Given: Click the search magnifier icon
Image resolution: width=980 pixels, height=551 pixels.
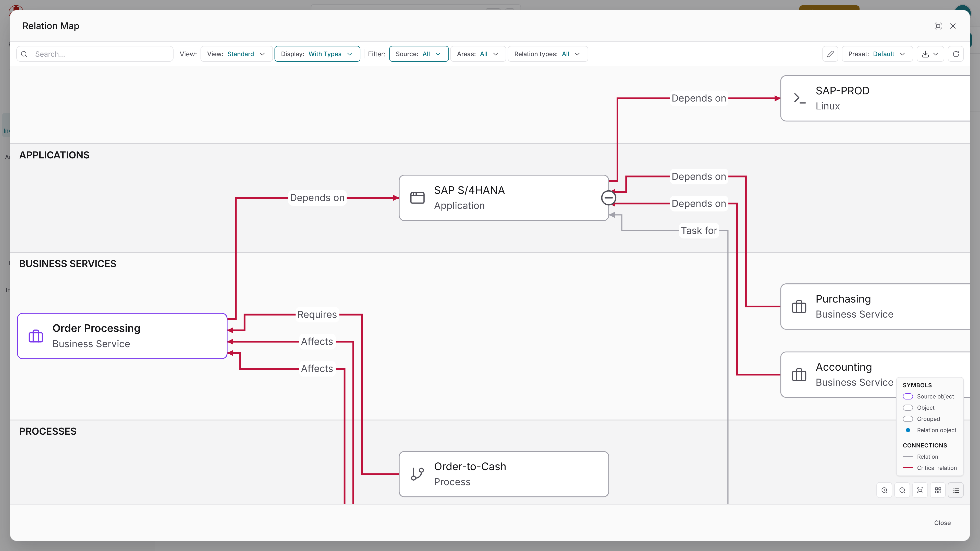Looking at the screenshot, I should 24,54.
